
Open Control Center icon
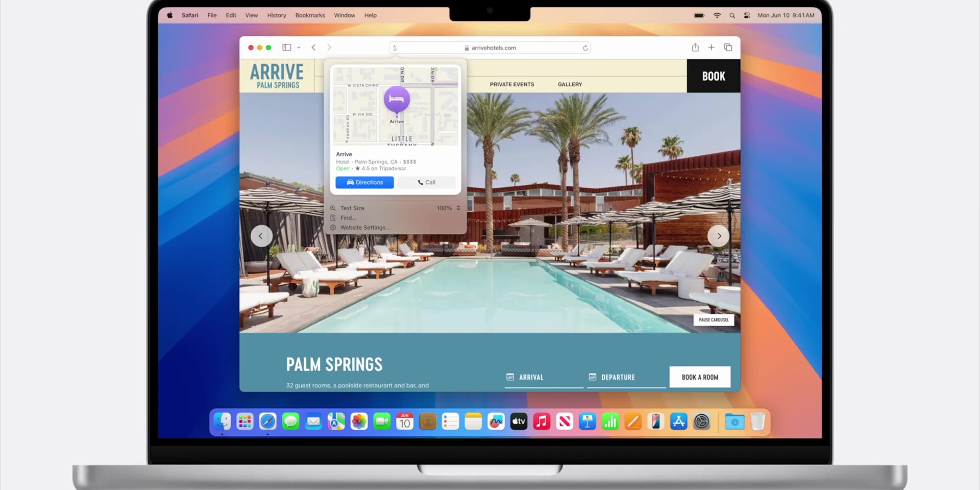[747, 15]
